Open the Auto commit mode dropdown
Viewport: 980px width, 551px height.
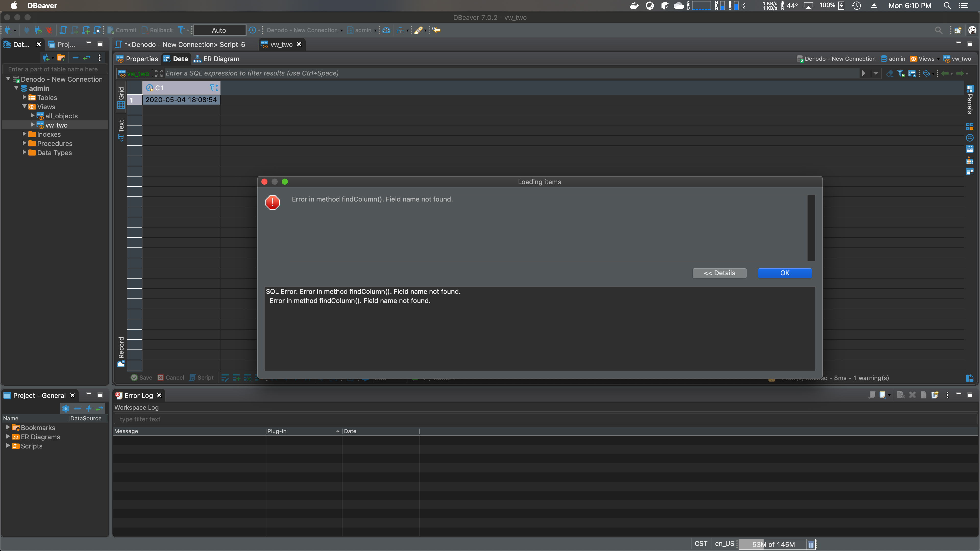coord(219,30)
